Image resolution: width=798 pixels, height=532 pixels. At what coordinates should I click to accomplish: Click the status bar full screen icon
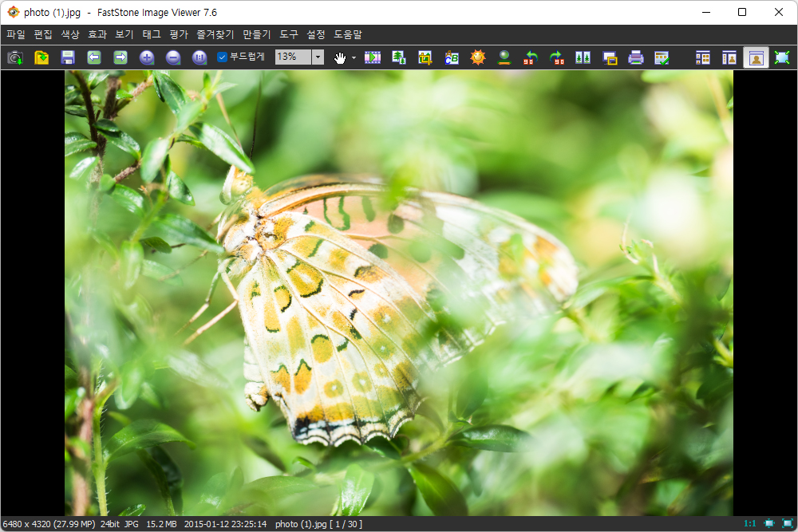pyautogui.click(x=788, y=523)
